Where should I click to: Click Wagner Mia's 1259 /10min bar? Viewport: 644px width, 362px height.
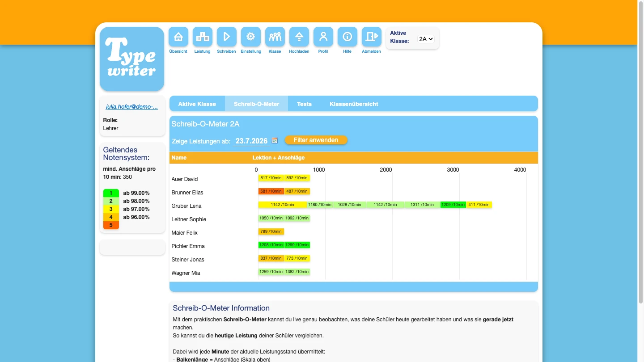tap(271, 272)
